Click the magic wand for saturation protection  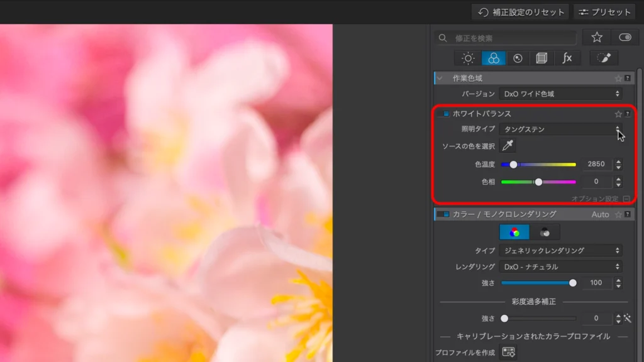627,319
